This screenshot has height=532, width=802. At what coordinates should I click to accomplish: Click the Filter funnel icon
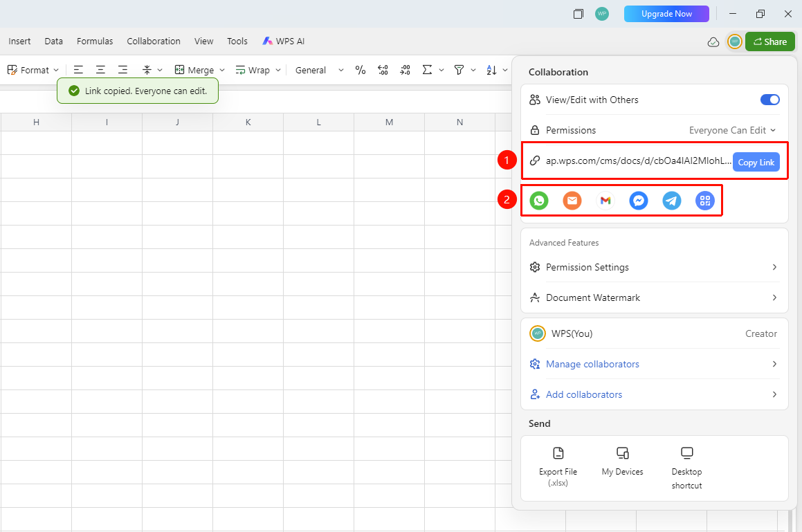pos(459,70)
